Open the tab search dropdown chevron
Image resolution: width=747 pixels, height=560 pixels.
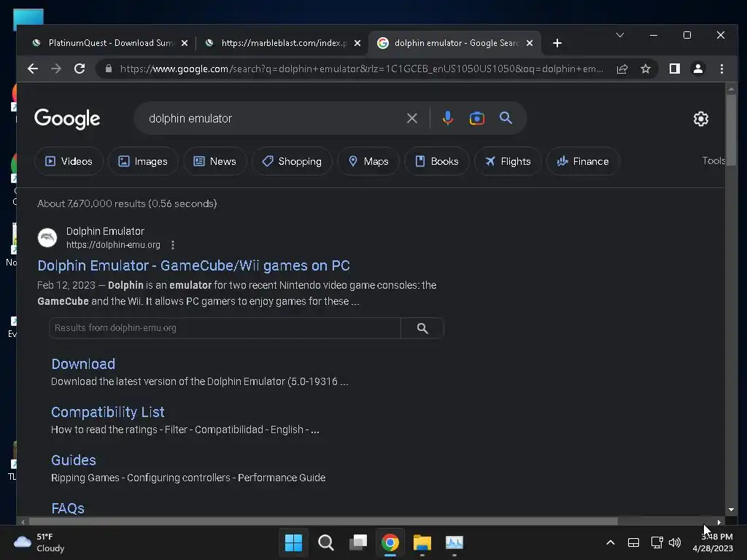(x=620, y=35)
